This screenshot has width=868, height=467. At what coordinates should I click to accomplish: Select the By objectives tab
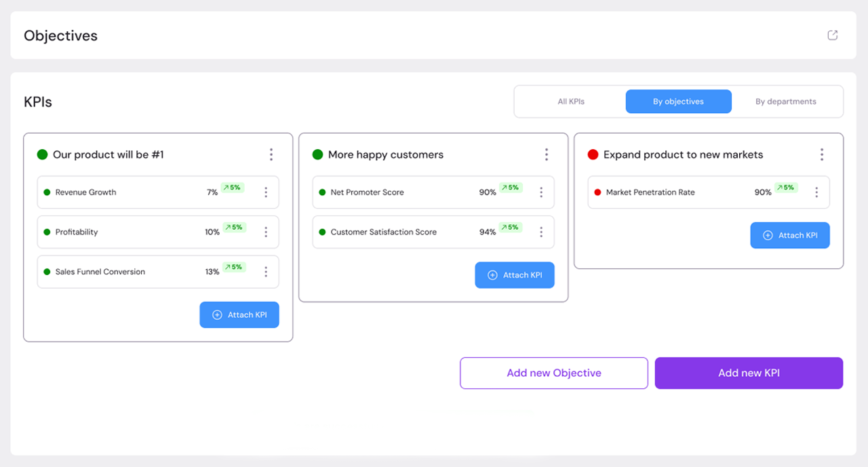pyautogui.click(x=678, y=102)
